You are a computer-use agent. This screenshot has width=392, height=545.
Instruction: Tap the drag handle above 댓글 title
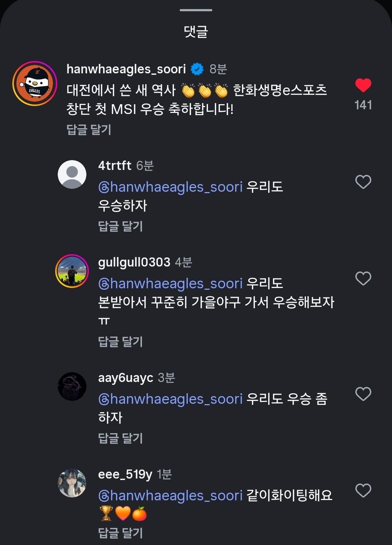click(x=196, y=10)
